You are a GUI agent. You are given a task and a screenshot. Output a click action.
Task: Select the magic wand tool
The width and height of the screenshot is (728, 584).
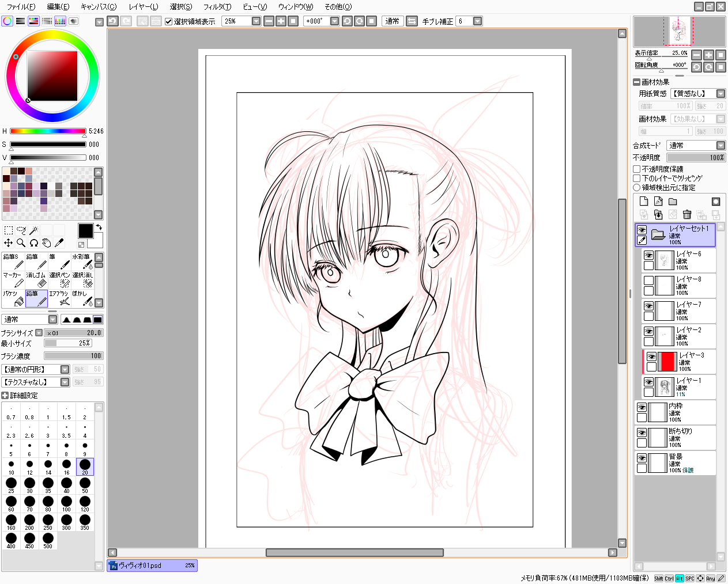coord(34,230)
